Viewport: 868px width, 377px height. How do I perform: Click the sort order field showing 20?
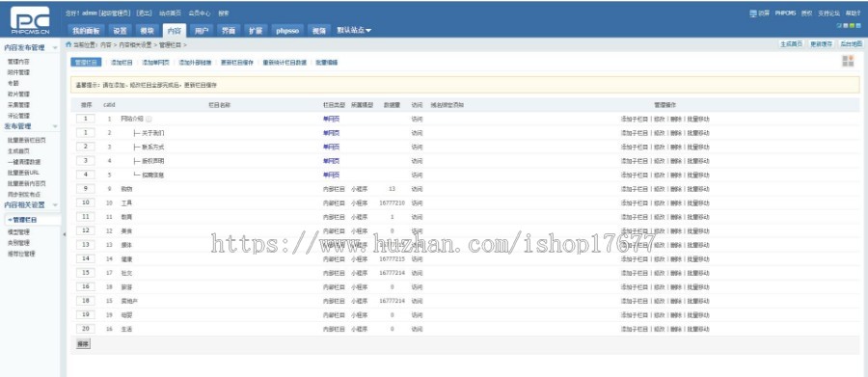pyautogui.click(x=85, y=328)
